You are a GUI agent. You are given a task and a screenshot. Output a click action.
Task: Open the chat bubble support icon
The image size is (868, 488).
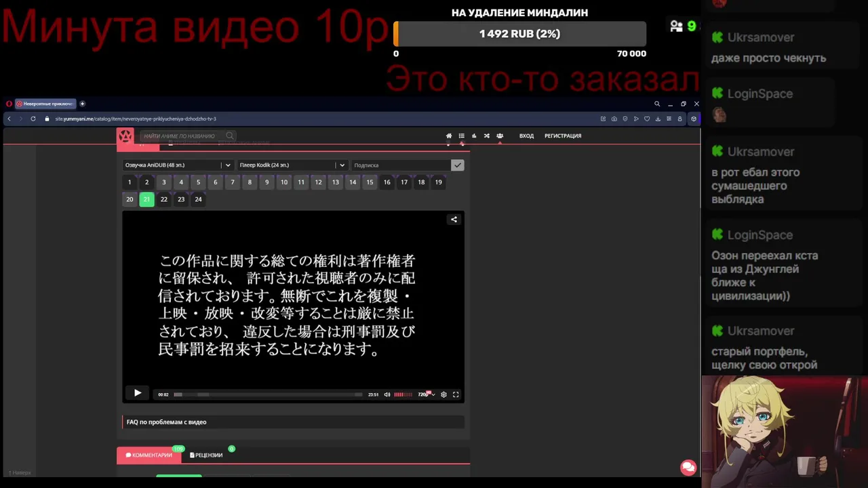(688, 468)
